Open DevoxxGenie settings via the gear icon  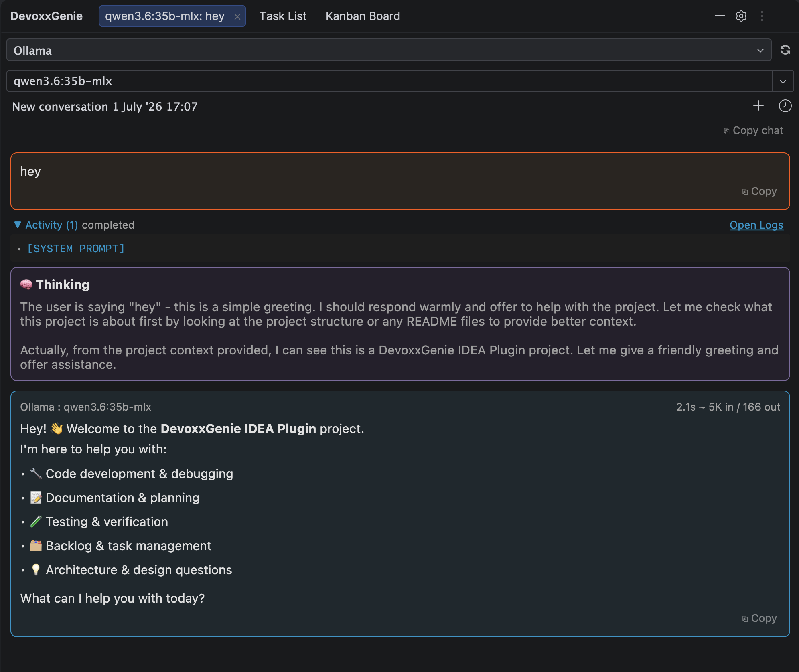741,16
